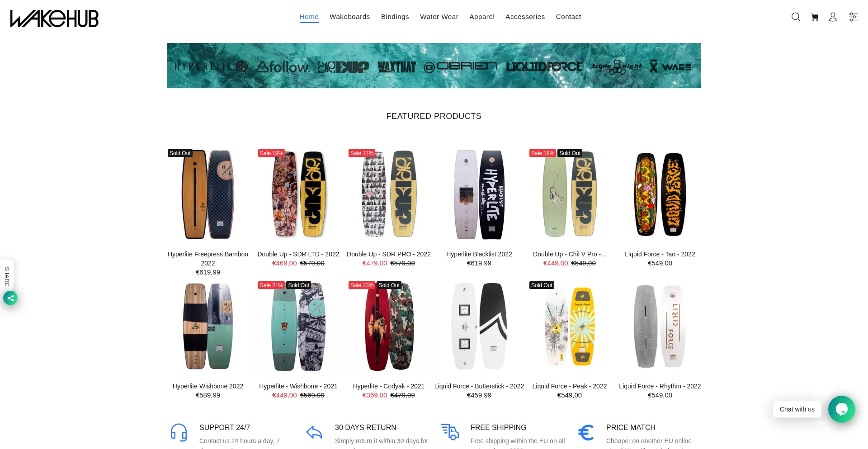
Task: Open the Contact page link
Action: click(x=569, y=17)
